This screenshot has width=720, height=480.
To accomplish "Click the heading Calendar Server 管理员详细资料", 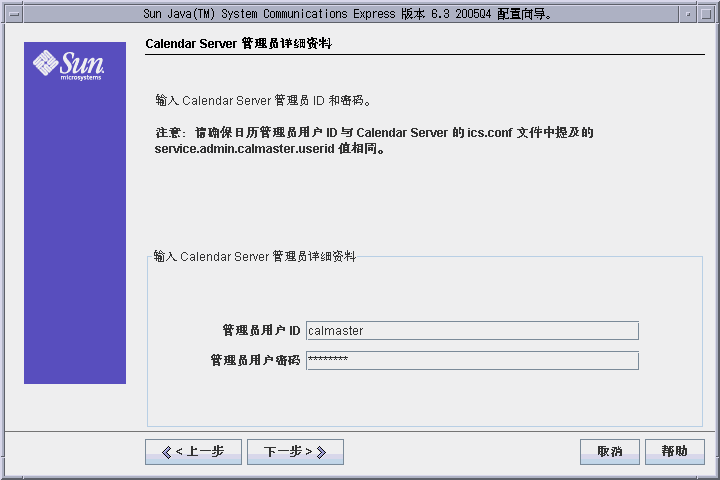I will pyautogui.click(x=238, y=44).
